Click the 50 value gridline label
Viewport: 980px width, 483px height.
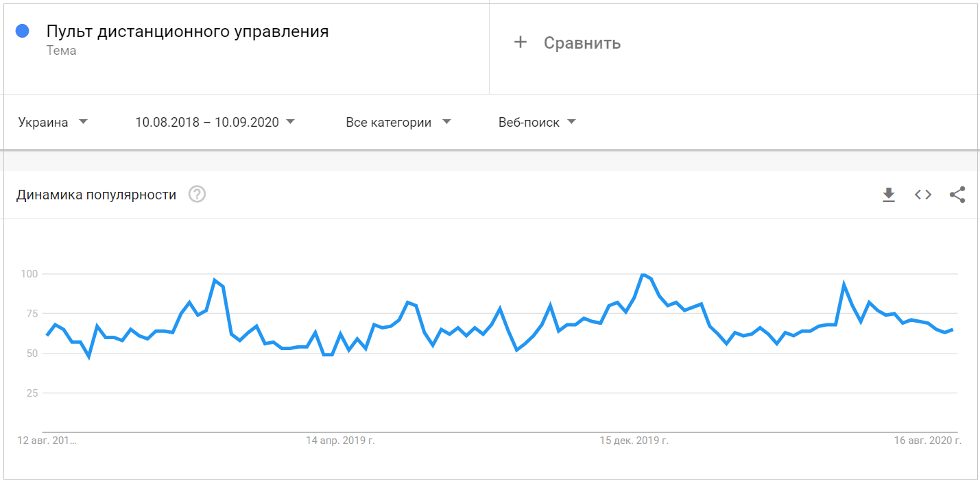(32, 354)
